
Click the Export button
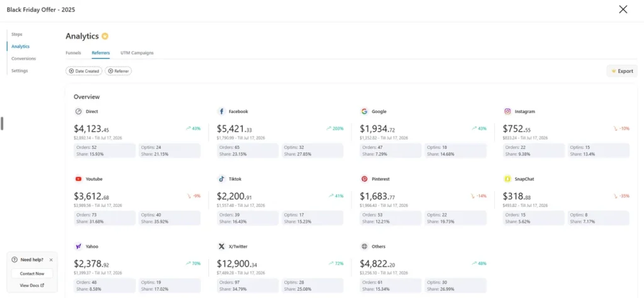pos(622,71)
